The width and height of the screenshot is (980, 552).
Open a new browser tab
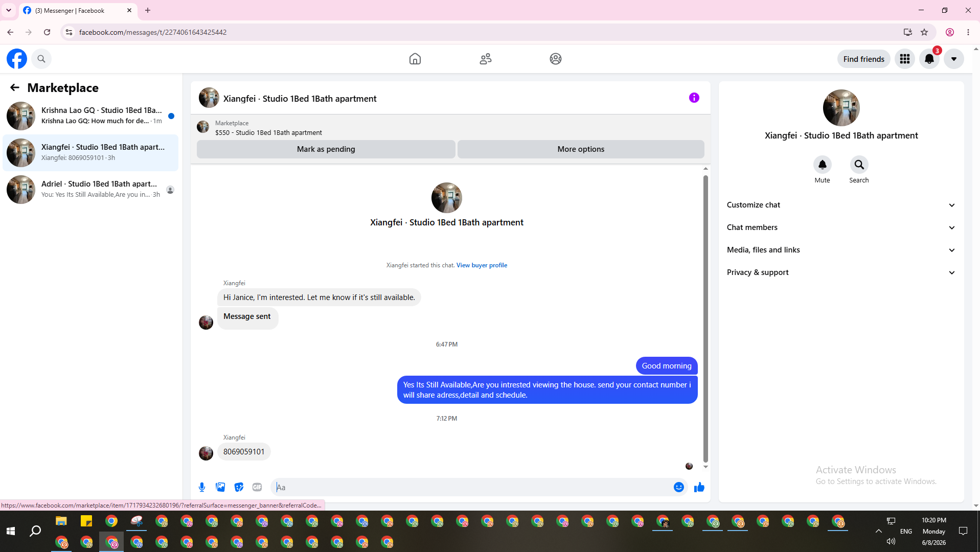click(148, 10)
